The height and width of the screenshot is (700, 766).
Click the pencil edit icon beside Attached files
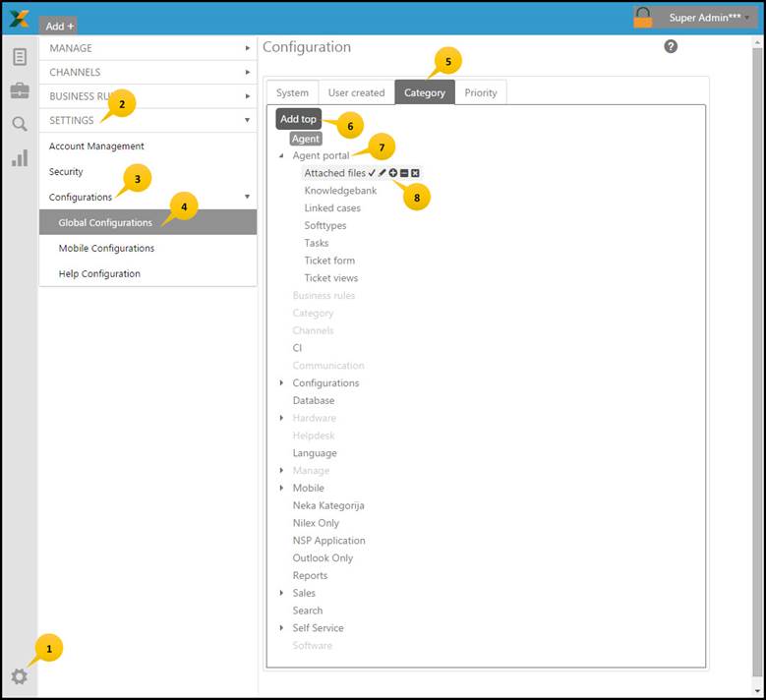click(x=383, y=173)
